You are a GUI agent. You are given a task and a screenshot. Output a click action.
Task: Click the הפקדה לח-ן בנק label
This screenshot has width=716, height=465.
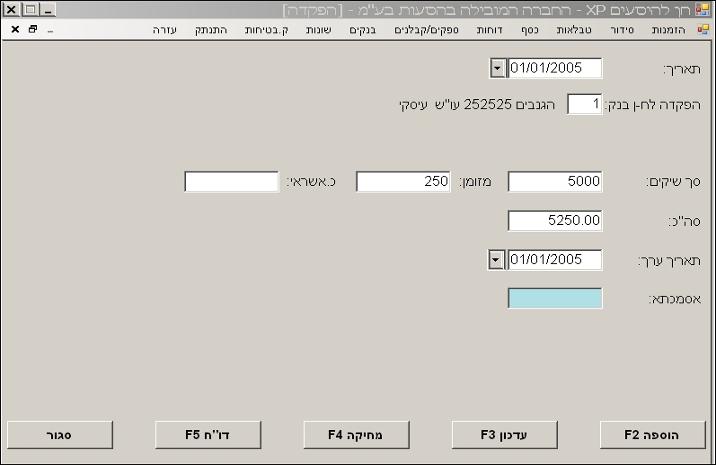[653, 105]
